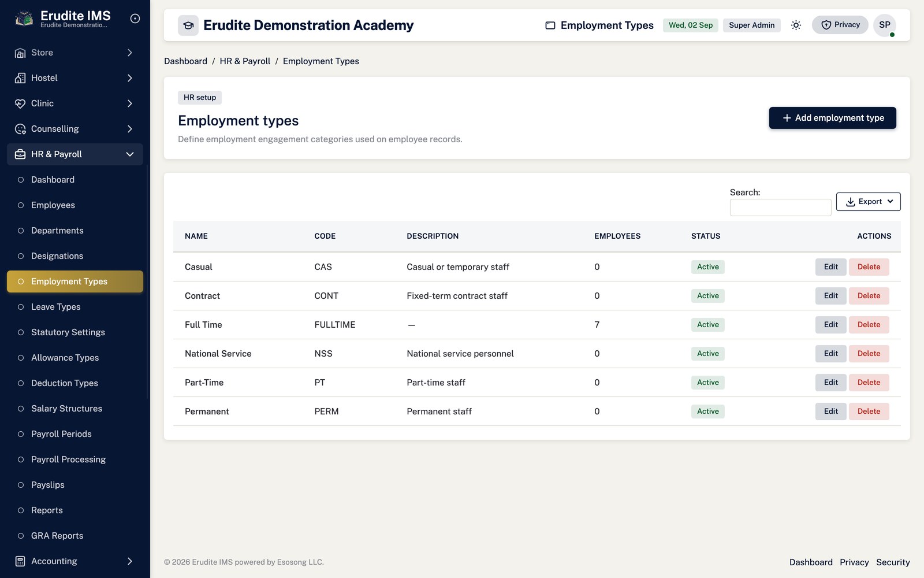The image size is (924, 578).
Task: Click the Employment Types header page icon
Action: (550, 25)
